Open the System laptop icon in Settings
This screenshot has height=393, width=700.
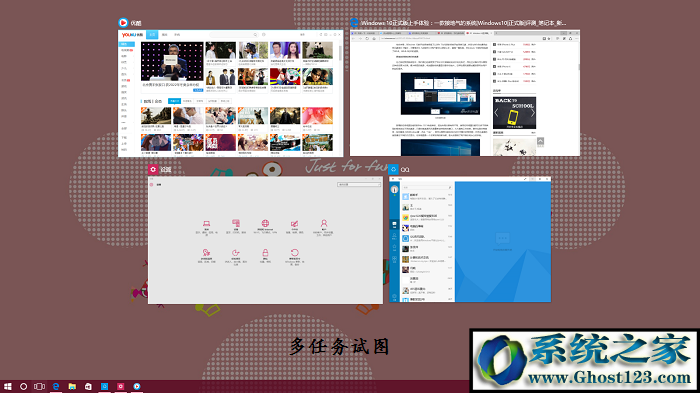pos(206,223)
